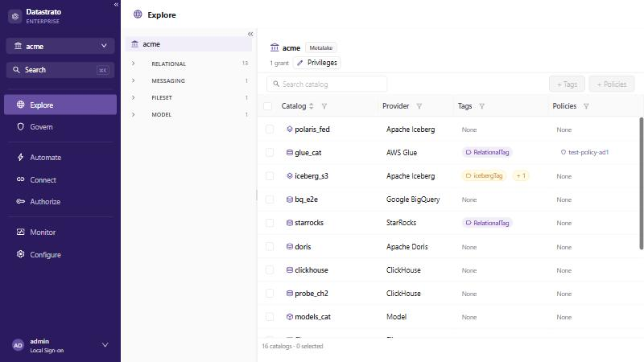644x362 pixels.
Task: Click clickhouse database icon
Action: (x=290, y=269)
